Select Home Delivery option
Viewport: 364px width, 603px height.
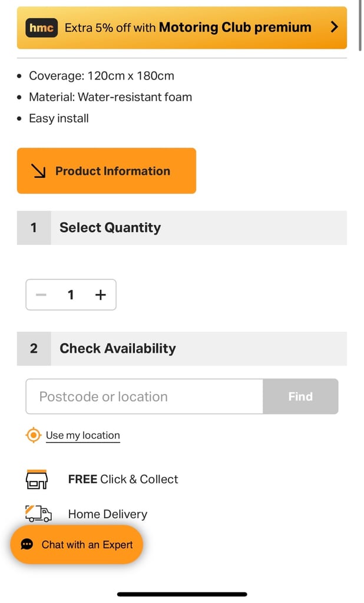pyautogui.click(x=107, y=514)
